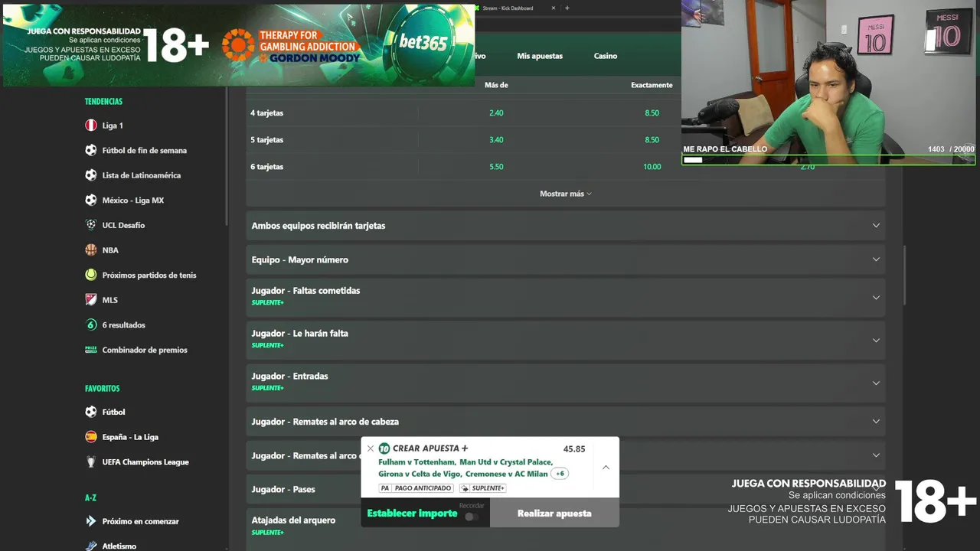This screenshot has height=551, width=980.
Task: Show the +6 additional selections
Action: 560,474
